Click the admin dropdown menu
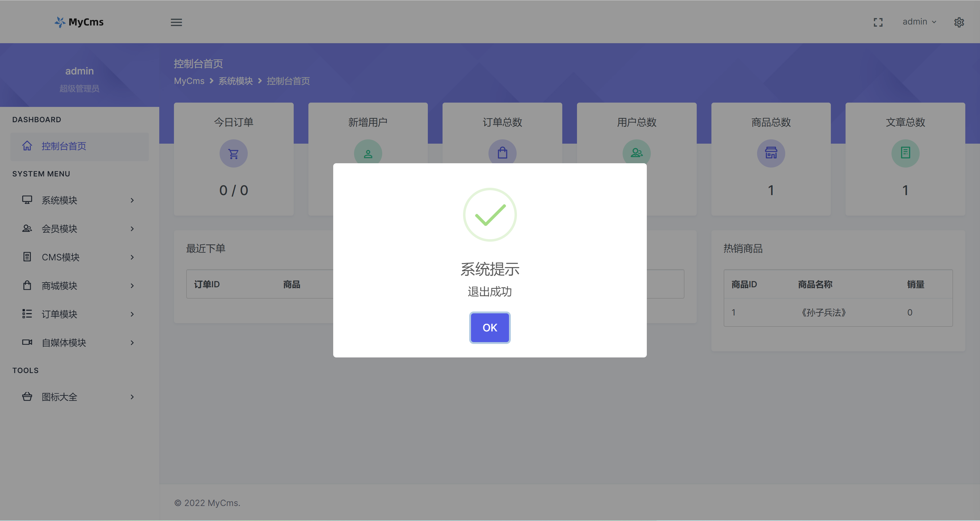Image resolution: width=980 pixels, height=521 pixels. [919, 21]
